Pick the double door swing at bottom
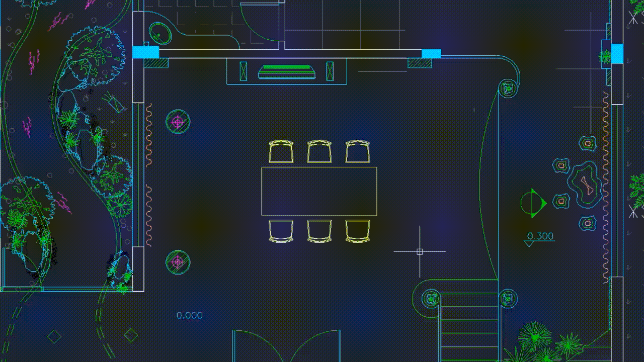 point(287,346)
